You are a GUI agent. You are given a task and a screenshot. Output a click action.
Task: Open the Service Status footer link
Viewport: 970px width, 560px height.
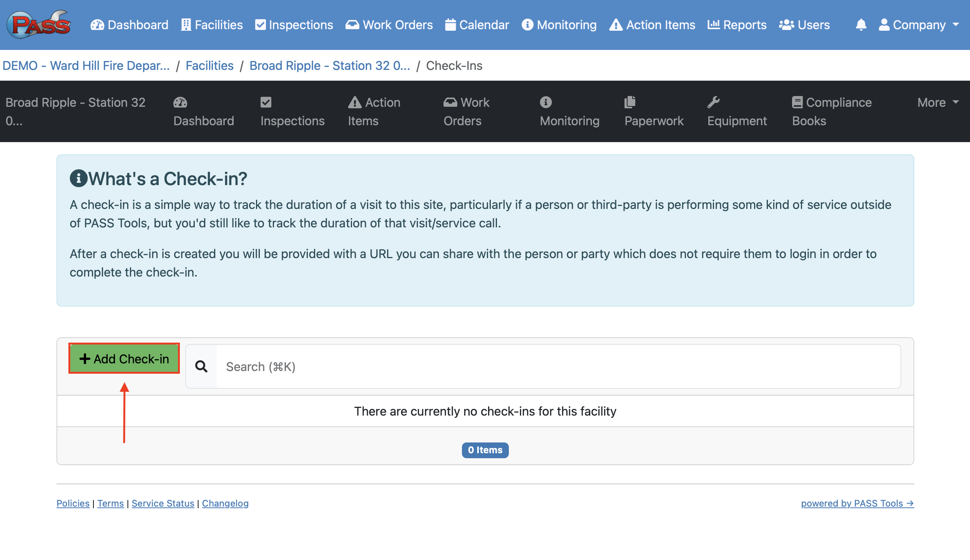coord(163,504)
